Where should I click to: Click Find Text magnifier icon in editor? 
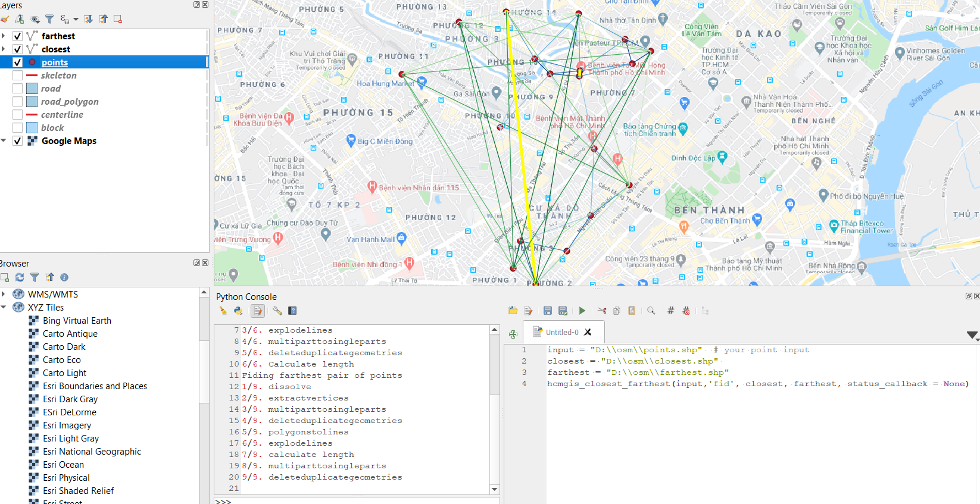point(651,311)
